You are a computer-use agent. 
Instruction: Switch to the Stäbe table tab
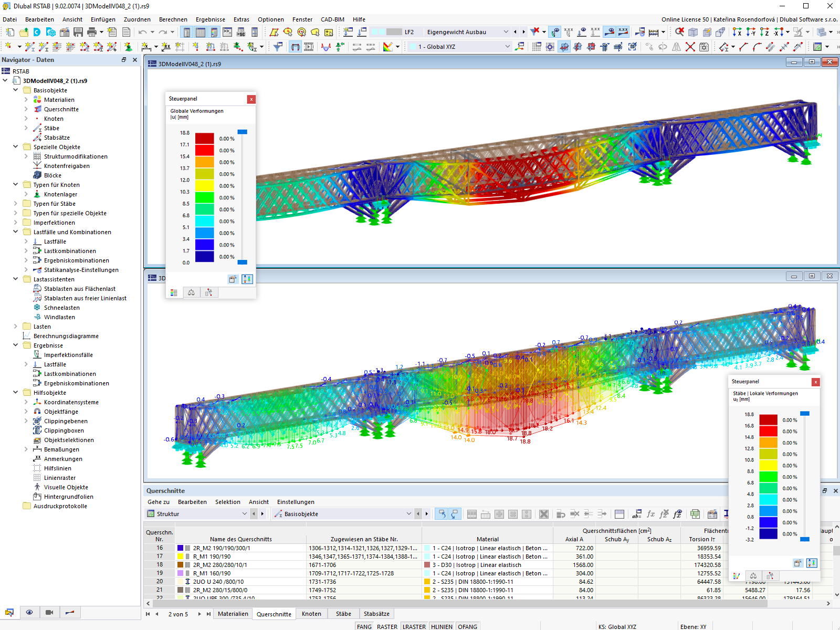[343, 614]
